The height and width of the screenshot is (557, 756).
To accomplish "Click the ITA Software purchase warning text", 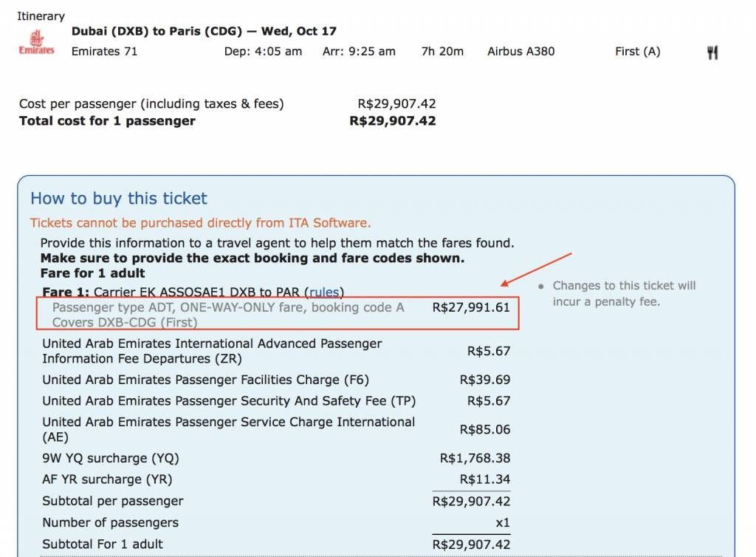I will point(200,222).
